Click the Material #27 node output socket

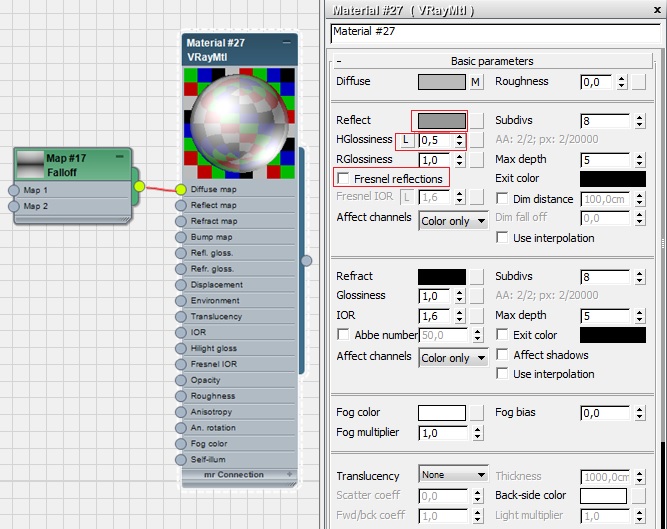click(306, 261)
